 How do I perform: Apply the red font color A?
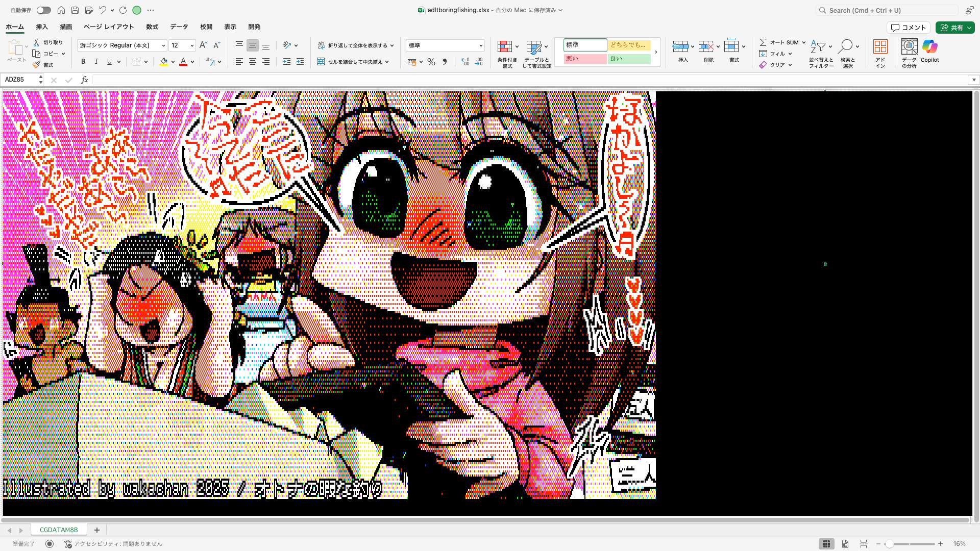(x=183, y=62)
